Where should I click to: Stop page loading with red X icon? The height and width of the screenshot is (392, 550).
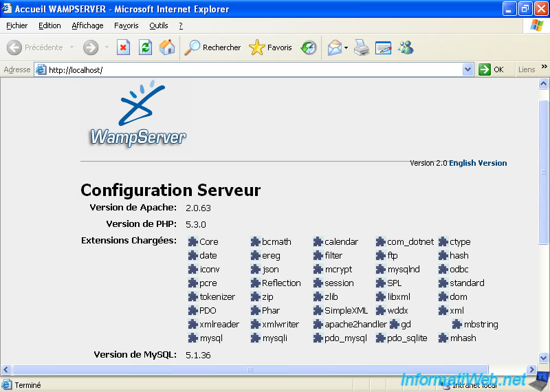click(x=123, y=47)
